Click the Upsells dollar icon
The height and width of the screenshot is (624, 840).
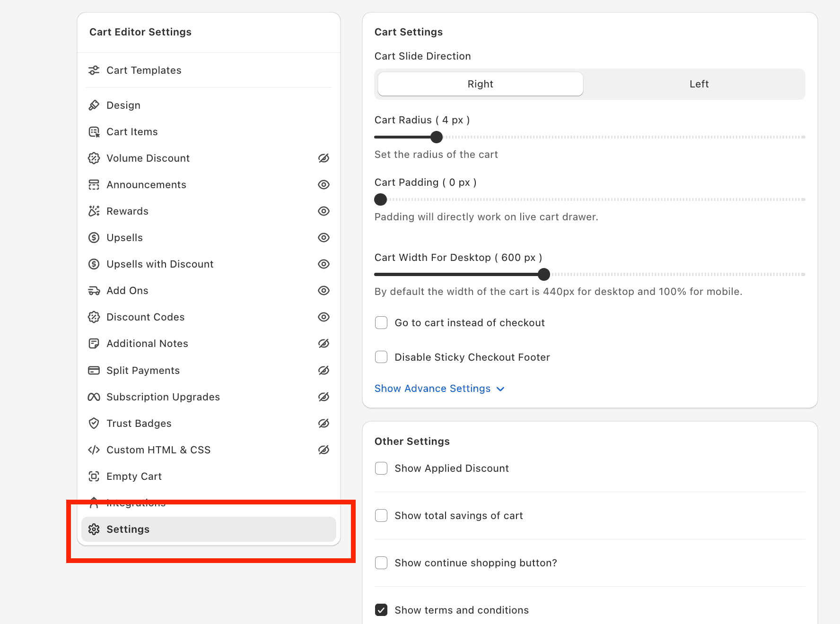pyautogui.click(x=94, y=238)
